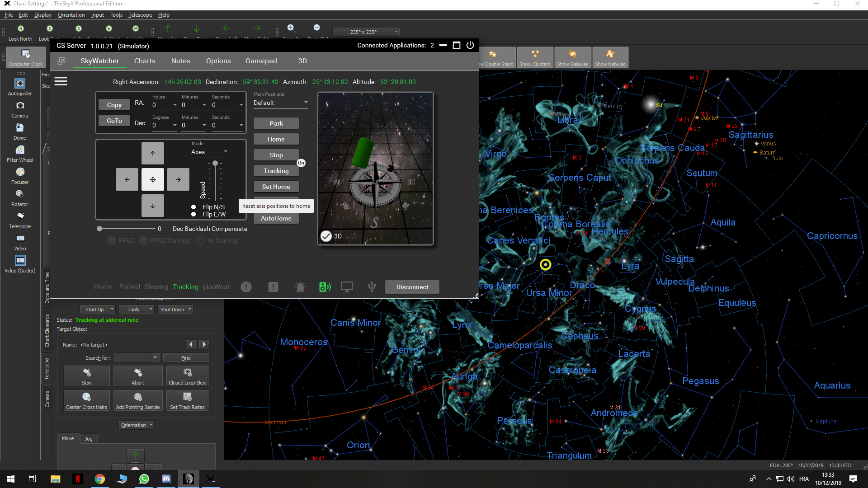Open Discord from the taskbar
The width and height of the screenshot is (868, 488).
(x=166, y=479)
